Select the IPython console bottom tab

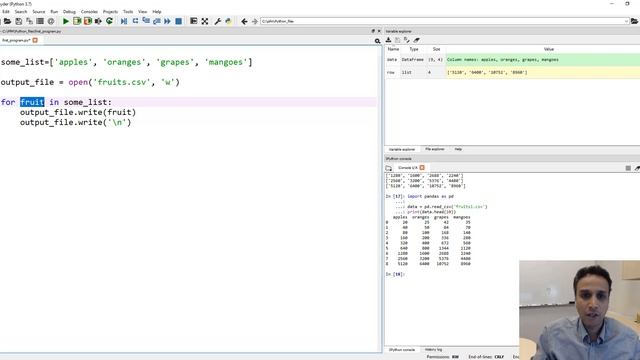(x=402, y=350)
